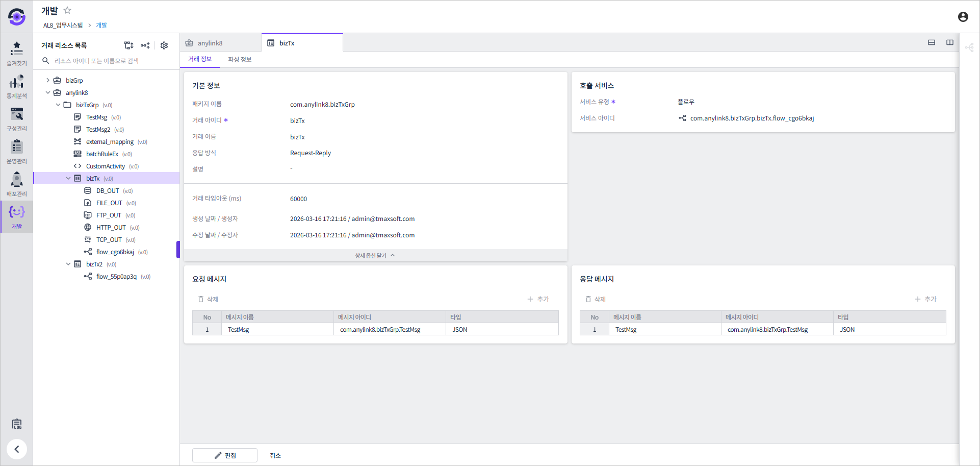
Task: Select the 개발 development sidebar icon
Action: coord(17,217)
